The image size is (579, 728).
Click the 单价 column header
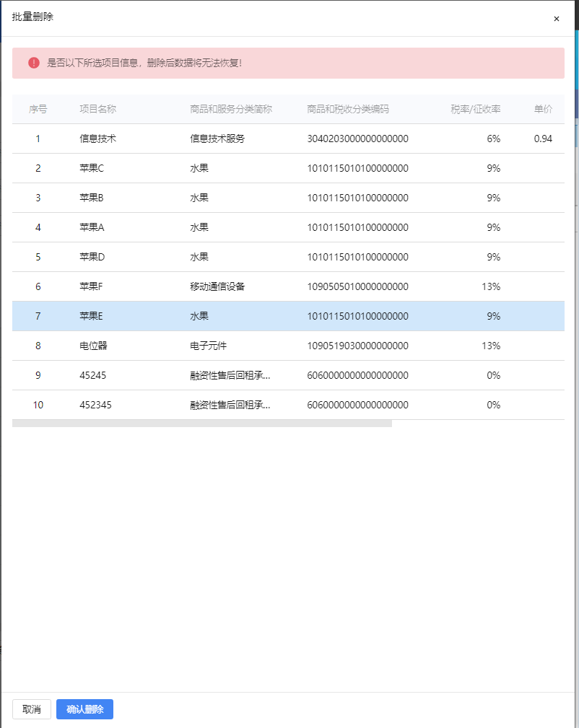pos(543,109)
